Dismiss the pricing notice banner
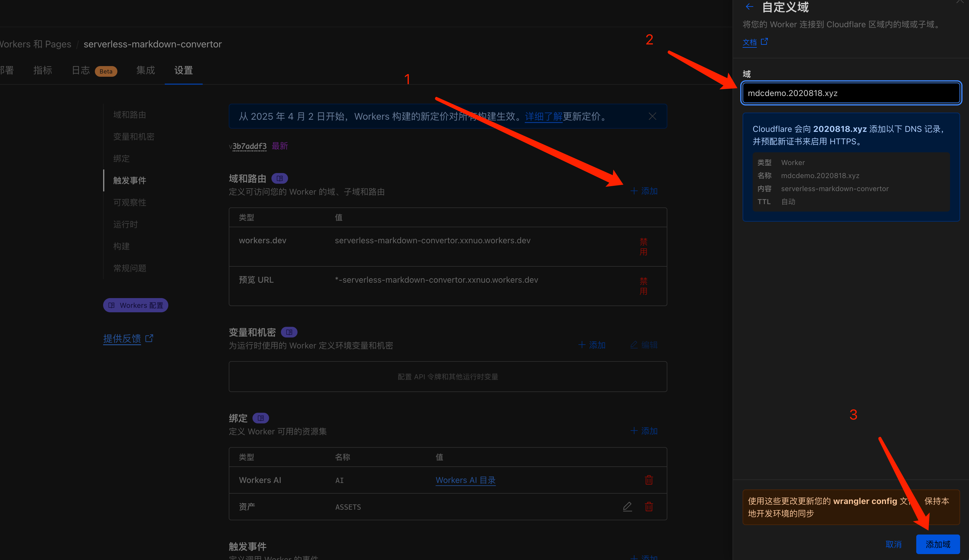The height and width of the screenshot is (560, 969). pyautogui.click(x=652, y=116)
